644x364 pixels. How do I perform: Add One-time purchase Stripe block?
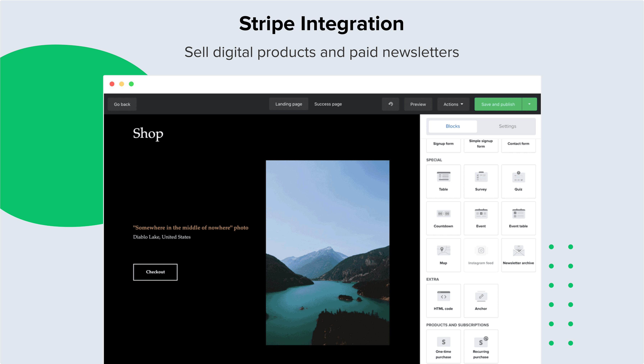click(443, 346)
